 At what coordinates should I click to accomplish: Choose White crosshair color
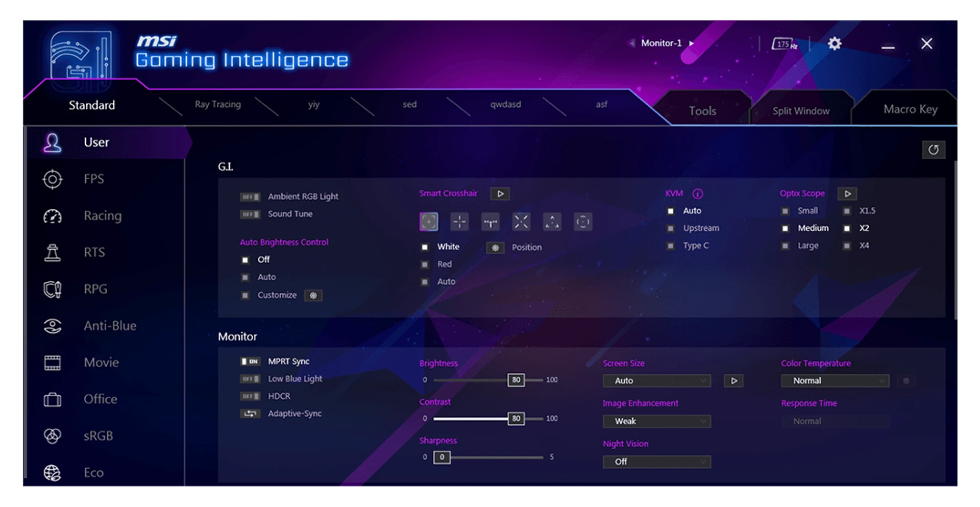click(x=425, y=247)
